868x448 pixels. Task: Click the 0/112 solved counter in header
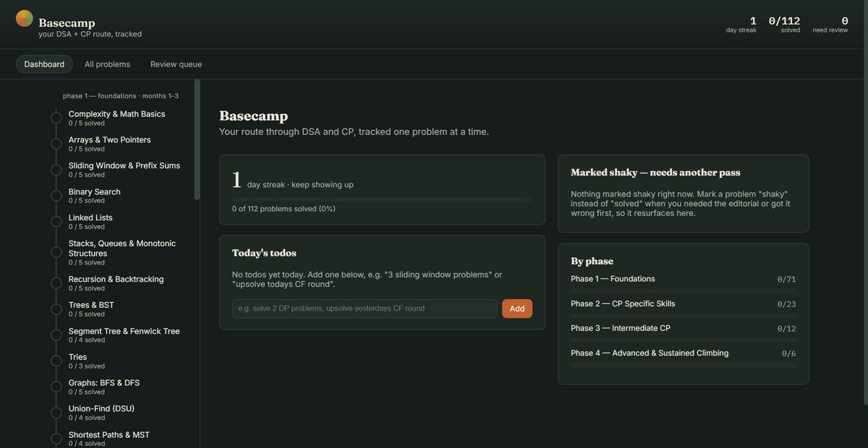[x=784, y=25]
